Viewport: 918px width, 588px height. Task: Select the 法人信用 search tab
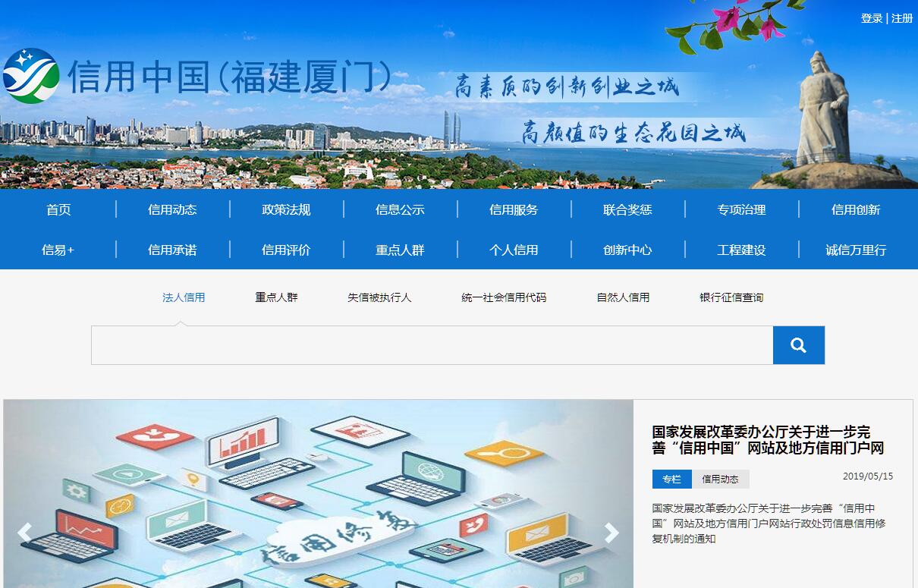pyautogui.click(x=184, y=297)
